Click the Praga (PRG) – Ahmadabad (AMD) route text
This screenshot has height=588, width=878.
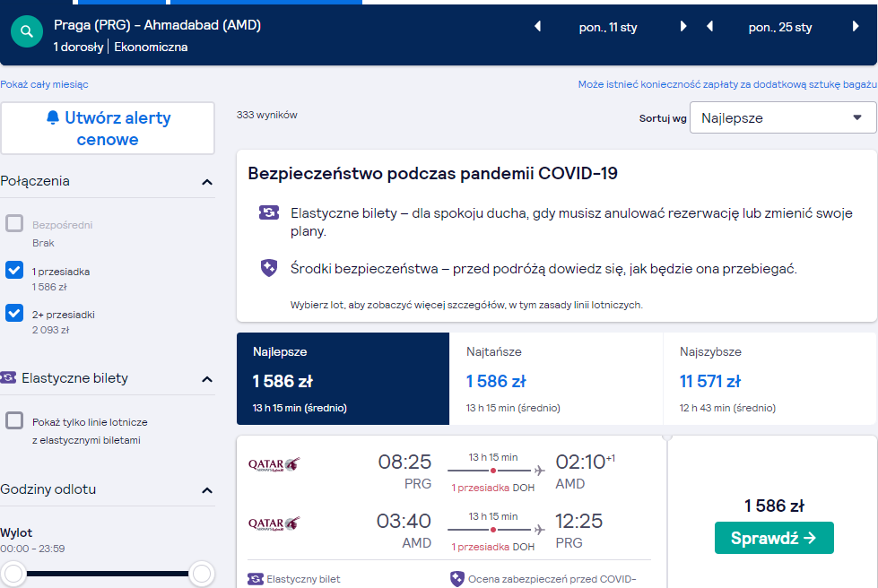click(157, 25)
